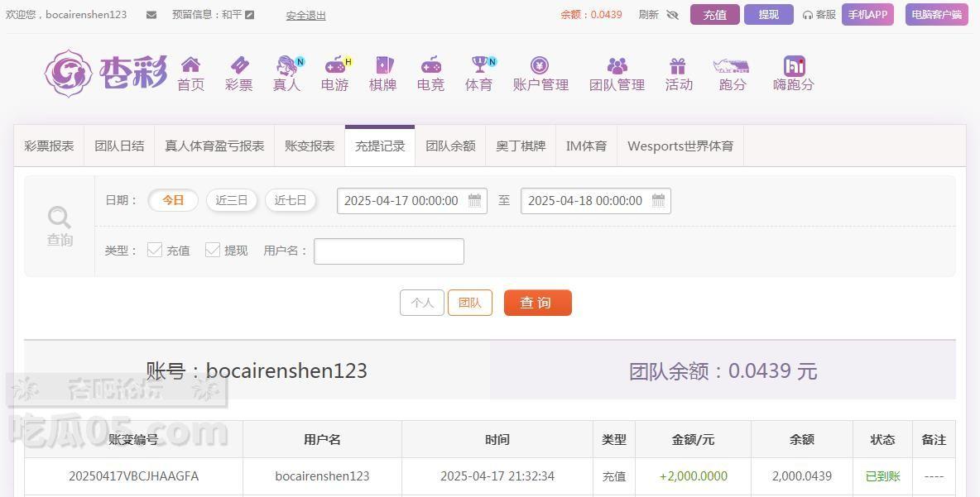This screenshot has width=980, height=497.
Task: Click the 首页 home icon
Action: [190, 65]
